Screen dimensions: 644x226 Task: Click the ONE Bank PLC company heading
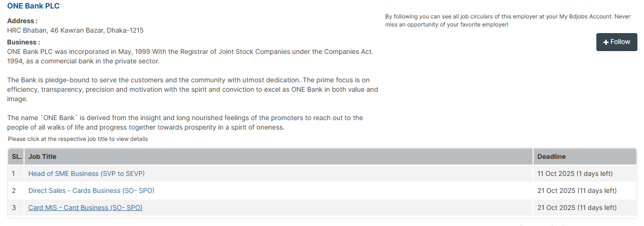click(33, 6)
